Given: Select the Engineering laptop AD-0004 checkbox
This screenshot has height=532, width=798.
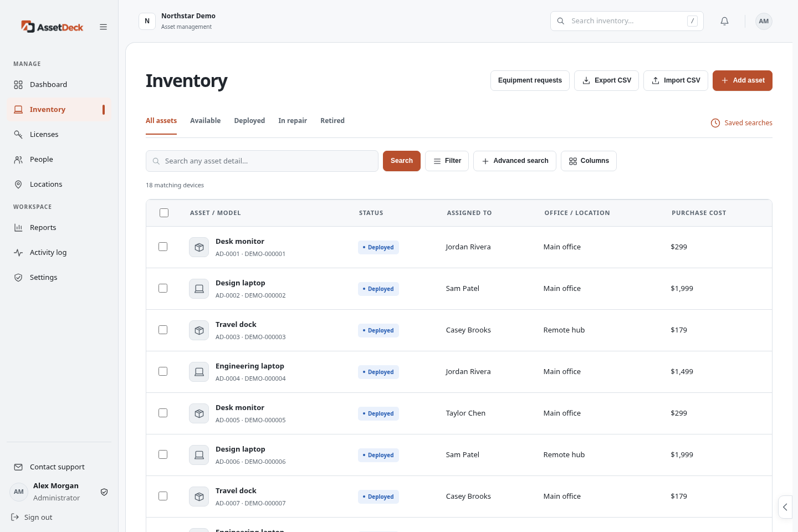Looking at the screenshot, I should (x=163, y=371).
